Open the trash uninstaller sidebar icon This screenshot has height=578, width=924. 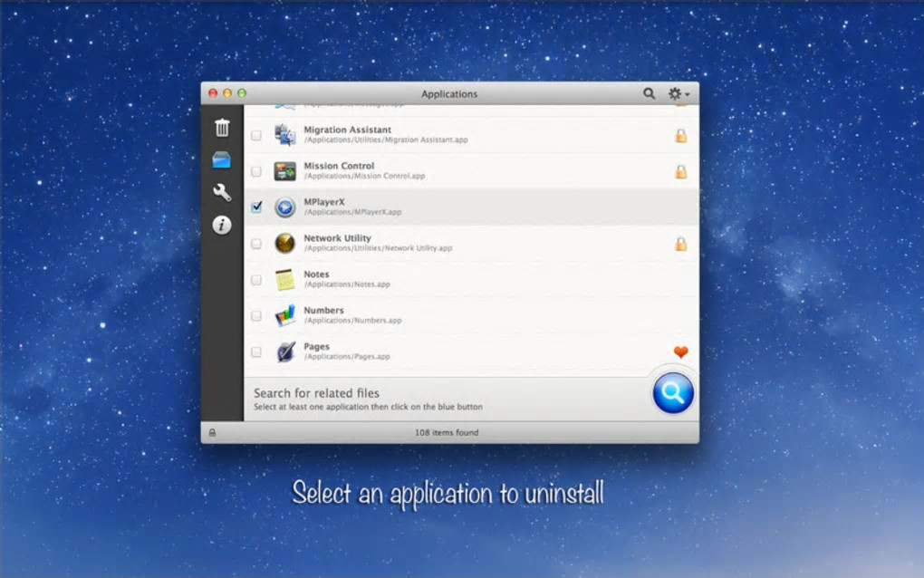[x=222, y=128]
